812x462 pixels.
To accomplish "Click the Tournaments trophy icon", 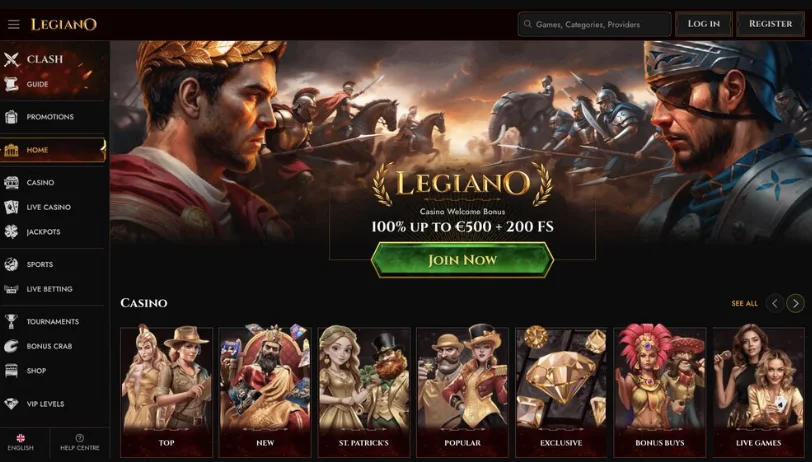I will coord(11,321).
